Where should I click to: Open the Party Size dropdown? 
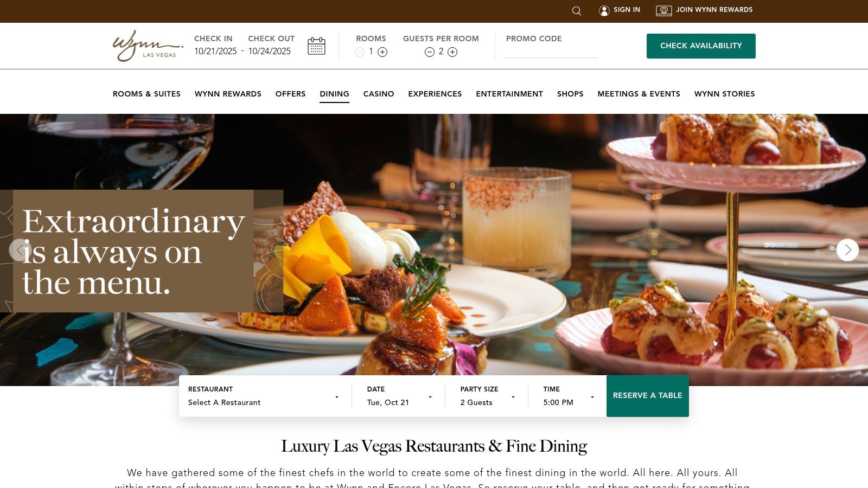(487, 396)
